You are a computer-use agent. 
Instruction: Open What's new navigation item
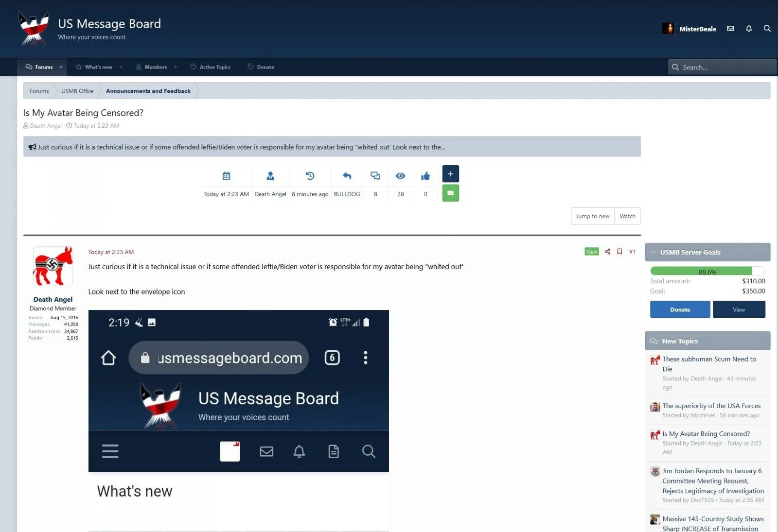pos(94,67)
